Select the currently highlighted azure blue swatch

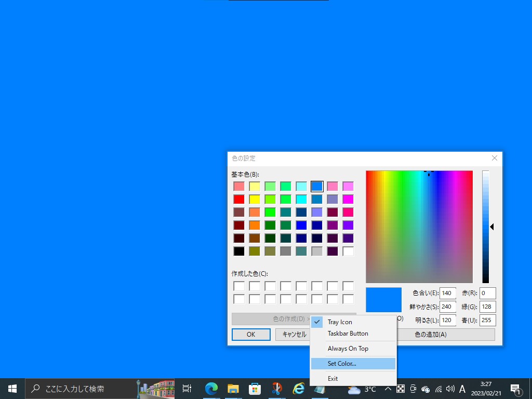pyautogui.click(x=317, y=187)
